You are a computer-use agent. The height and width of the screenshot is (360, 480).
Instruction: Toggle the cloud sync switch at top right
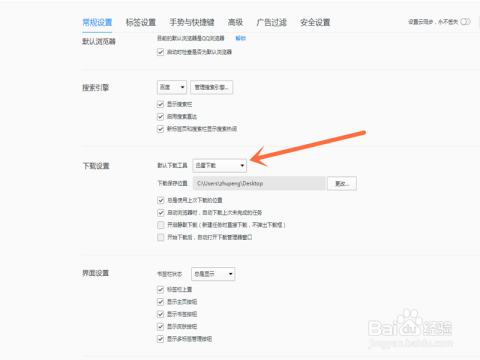[x=465, y=22]
